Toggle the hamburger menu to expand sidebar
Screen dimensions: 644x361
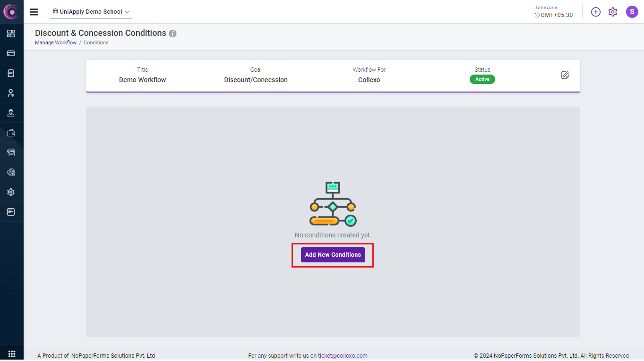34,12
